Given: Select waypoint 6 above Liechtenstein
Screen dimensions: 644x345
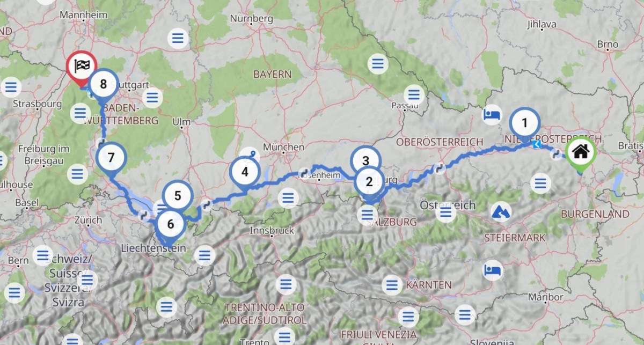Looking at the screenshot, I should click(170, 224).
